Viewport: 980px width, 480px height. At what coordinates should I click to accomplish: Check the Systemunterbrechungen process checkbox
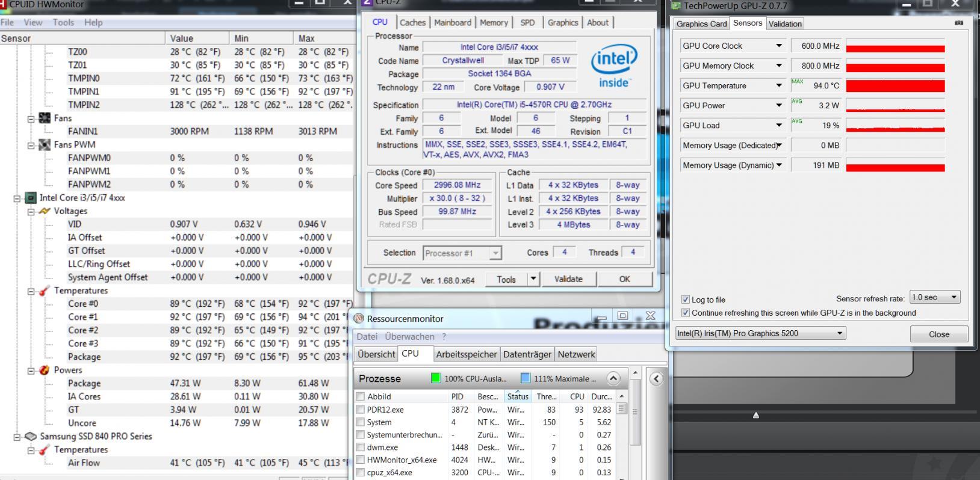pyautogui.click(x=361, y=435)
